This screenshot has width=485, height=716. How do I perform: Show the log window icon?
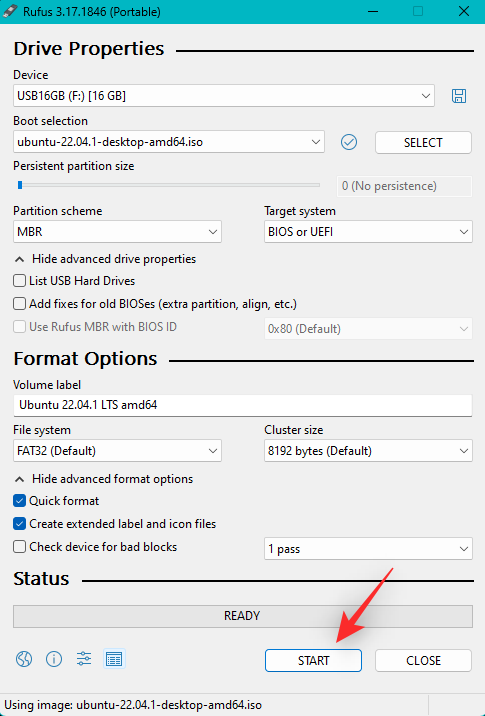[114, 659]
